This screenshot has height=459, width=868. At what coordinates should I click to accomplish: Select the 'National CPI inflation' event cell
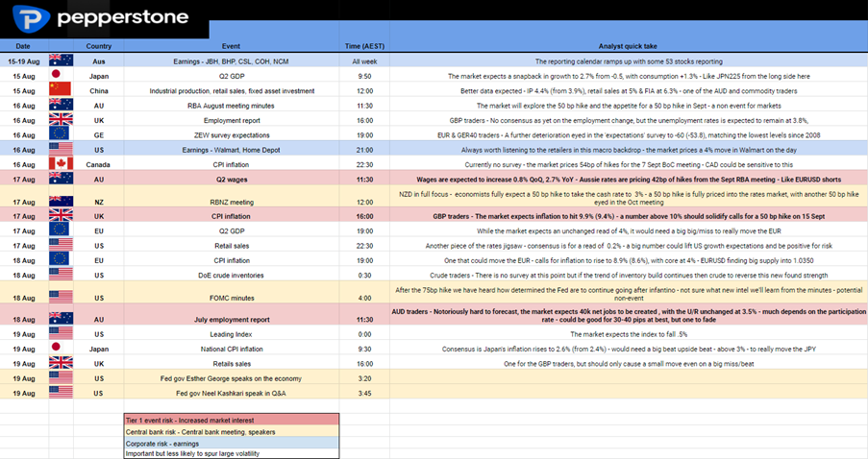tap(232, 349)
